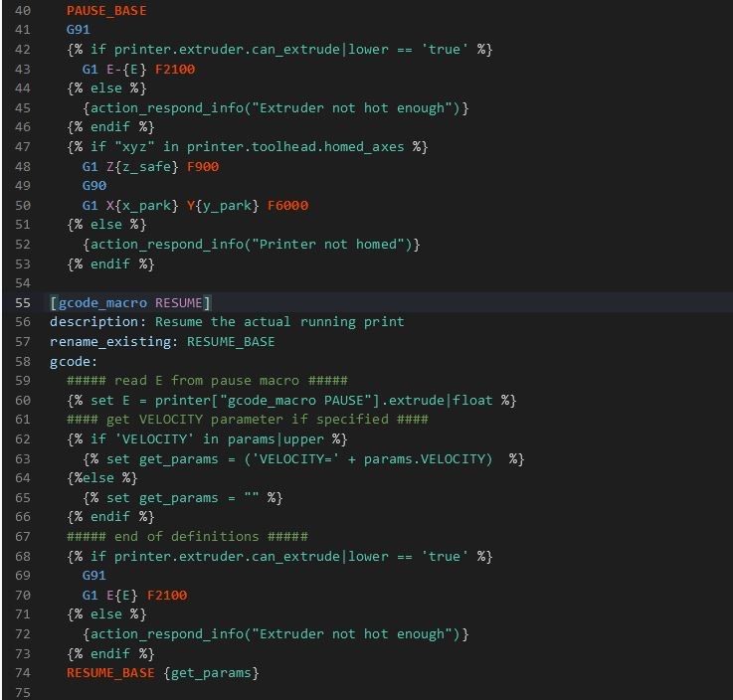Click the '"xyz" in printer.toolhead.homed_axes' condition

(x=260, y=147)
